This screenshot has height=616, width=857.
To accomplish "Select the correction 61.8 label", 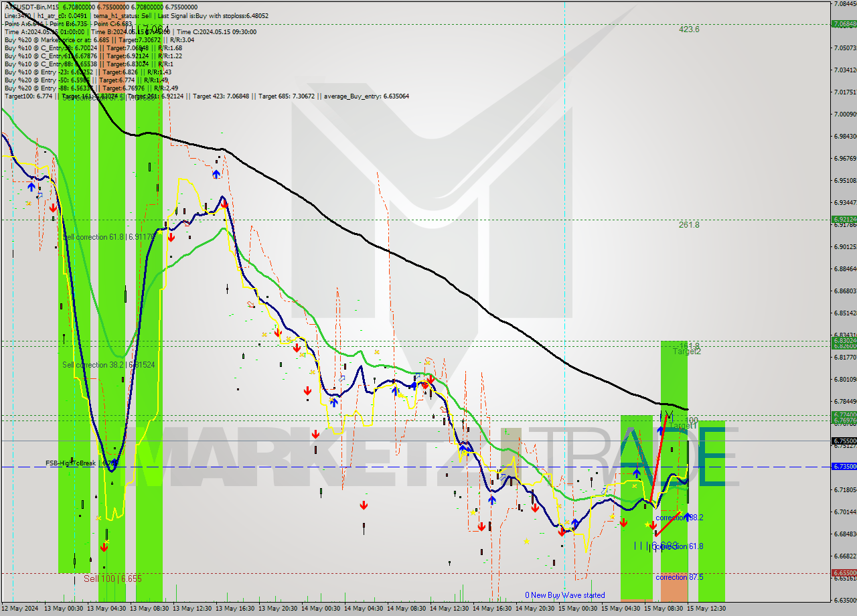I will pyautogui.click(x=679, y=546).
